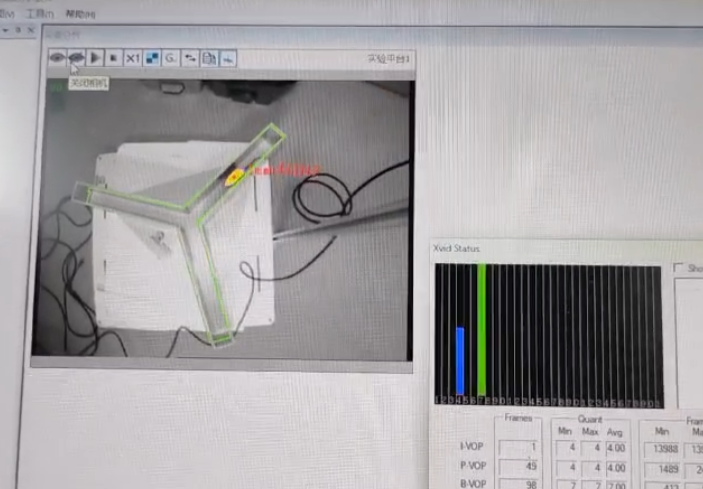Click the pin button on left panel
Screen dimensions: 703x489
[19, 32]
